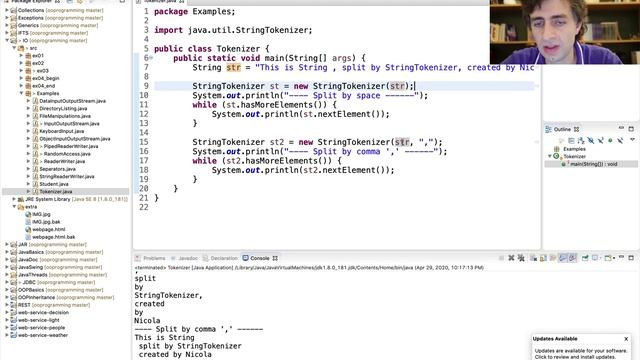Minimize the Outline view
Image resolution: width=640 pixels, height=360 pixels.
coord(621,129)
